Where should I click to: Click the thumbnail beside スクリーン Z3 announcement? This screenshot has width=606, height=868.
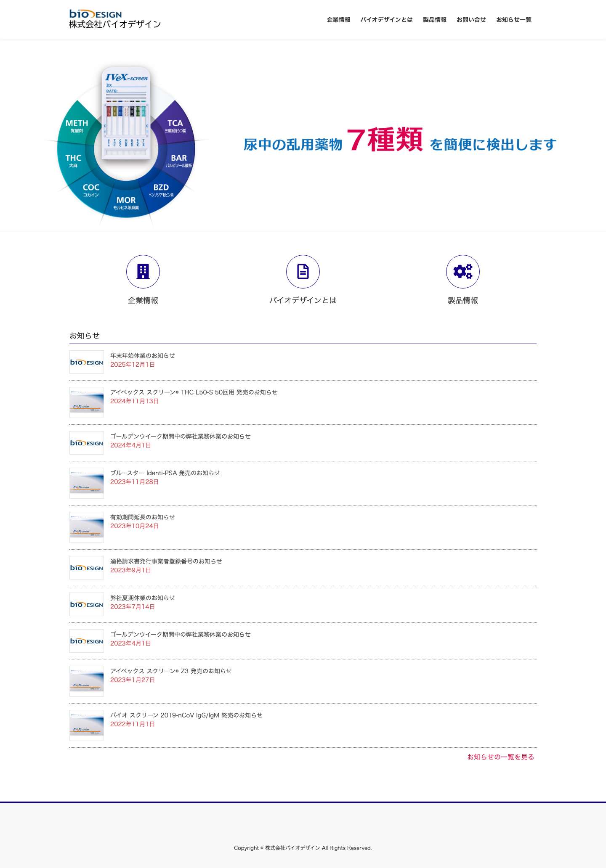coord(87,681)
